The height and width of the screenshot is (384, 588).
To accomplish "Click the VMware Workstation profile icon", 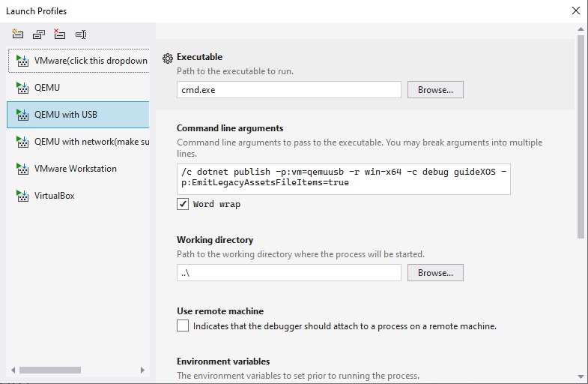I will pyautogui.click(x=22, y=169).
